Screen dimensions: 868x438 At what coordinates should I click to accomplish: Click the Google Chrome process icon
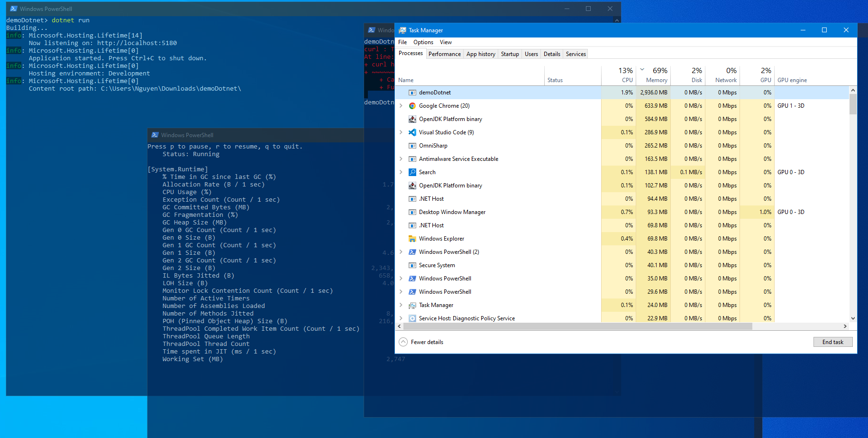click(412, 105)
